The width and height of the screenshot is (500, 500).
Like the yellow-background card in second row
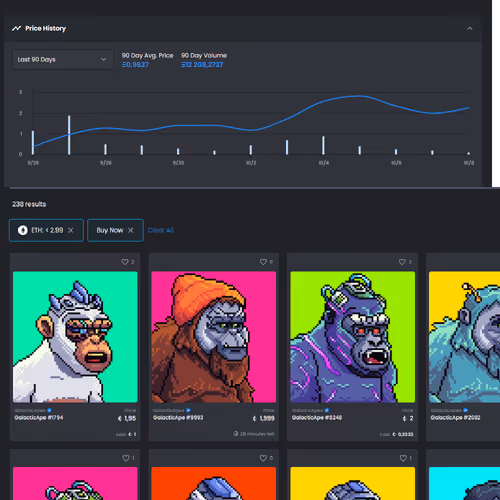[403, 458]
